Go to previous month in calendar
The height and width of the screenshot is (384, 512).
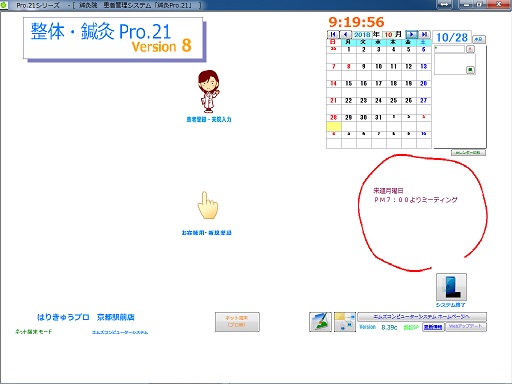click(x=345, y=34)
